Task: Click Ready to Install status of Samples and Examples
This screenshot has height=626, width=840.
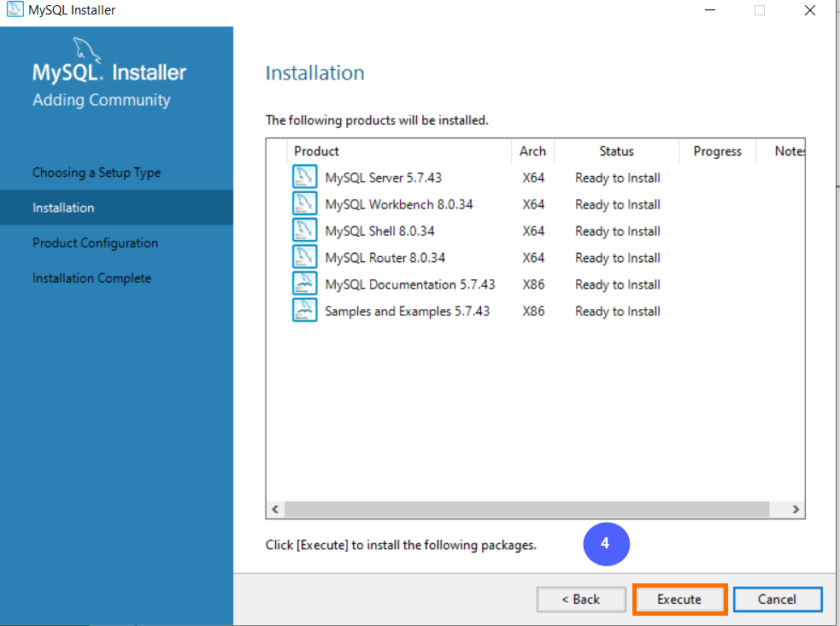Action: (618, 312)
